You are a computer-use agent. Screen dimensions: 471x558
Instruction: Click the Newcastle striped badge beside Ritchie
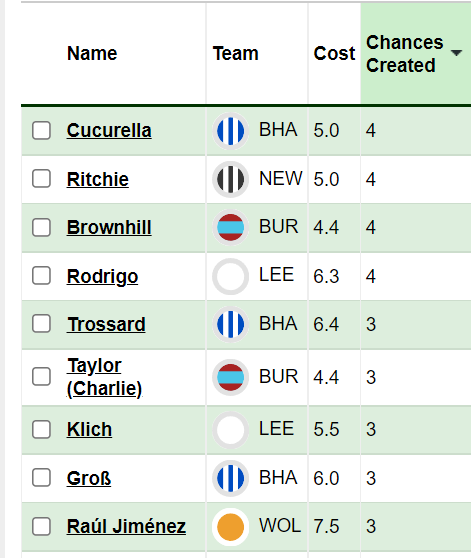click(231, 179)
